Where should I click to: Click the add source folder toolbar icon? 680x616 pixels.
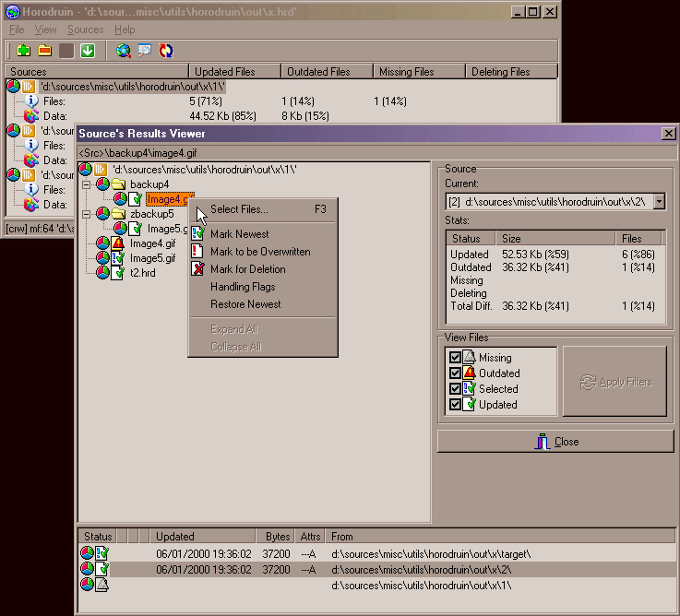23,51
